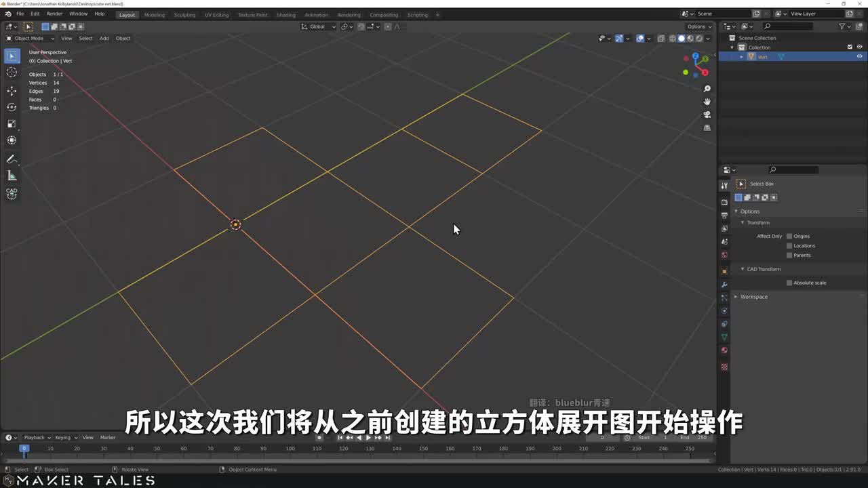This screenshot has width=868, height=488.
Task: Open the timeline Playback popover
Action: tap(37, 437)
